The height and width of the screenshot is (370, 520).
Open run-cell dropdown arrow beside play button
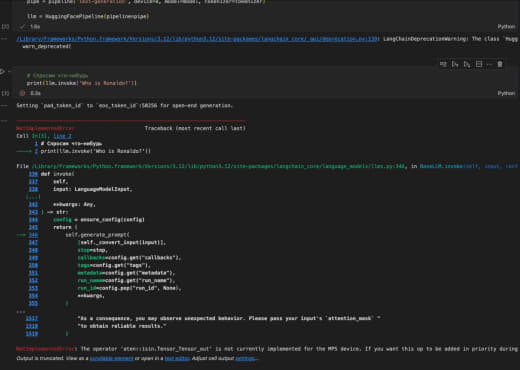[x=9, y=71]
